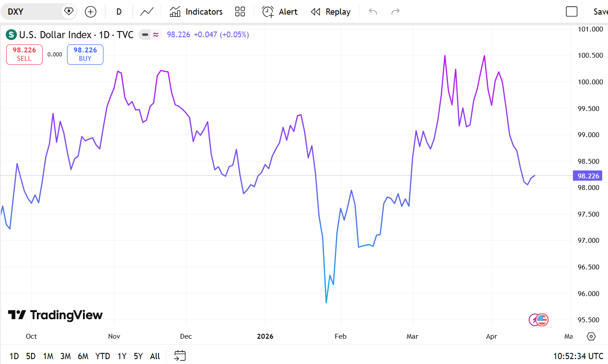Open the go-to-date calendar icon
608x364 pixels.
180,356
